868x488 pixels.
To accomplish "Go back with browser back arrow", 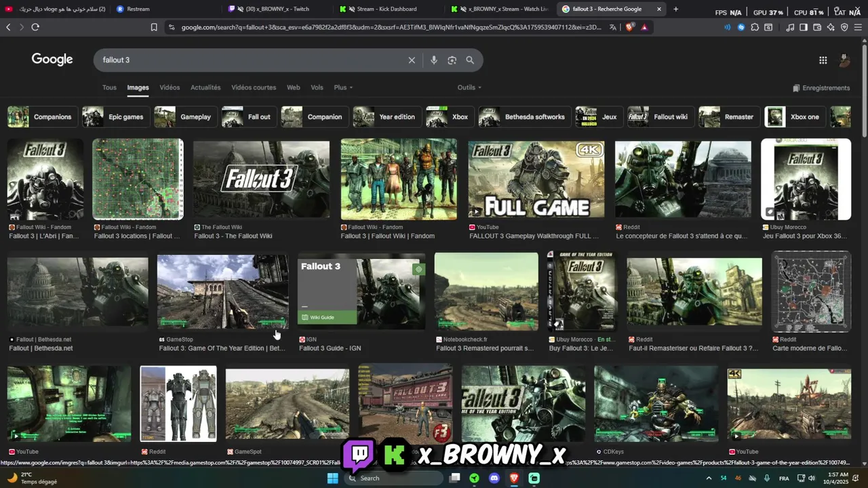I will point(8,27).
